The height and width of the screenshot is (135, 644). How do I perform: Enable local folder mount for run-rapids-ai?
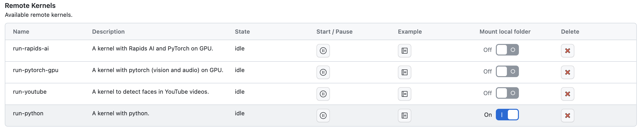click(x=507, y=50)
